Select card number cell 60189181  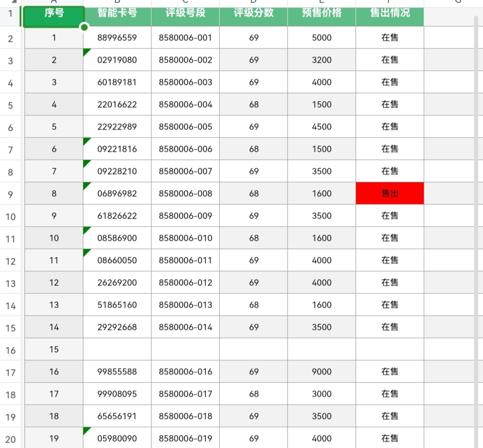click(x=117, y=82)
